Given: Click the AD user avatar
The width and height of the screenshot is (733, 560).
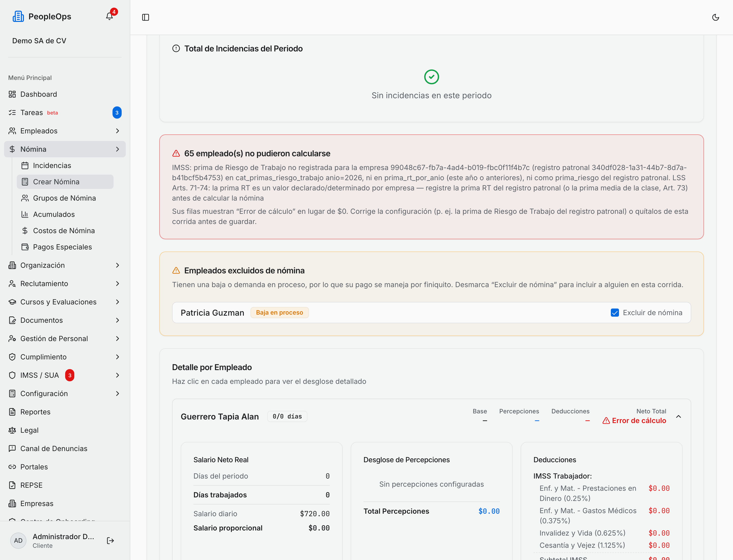Looking at the screenshot, I should [18, 540].
